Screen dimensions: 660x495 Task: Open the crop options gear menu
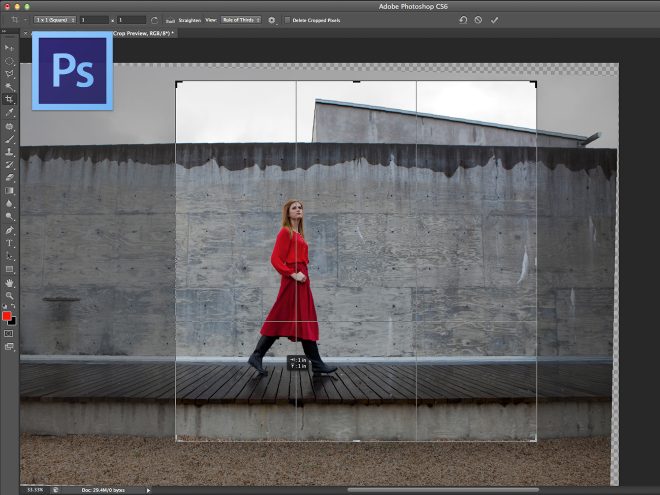[272, 19]
